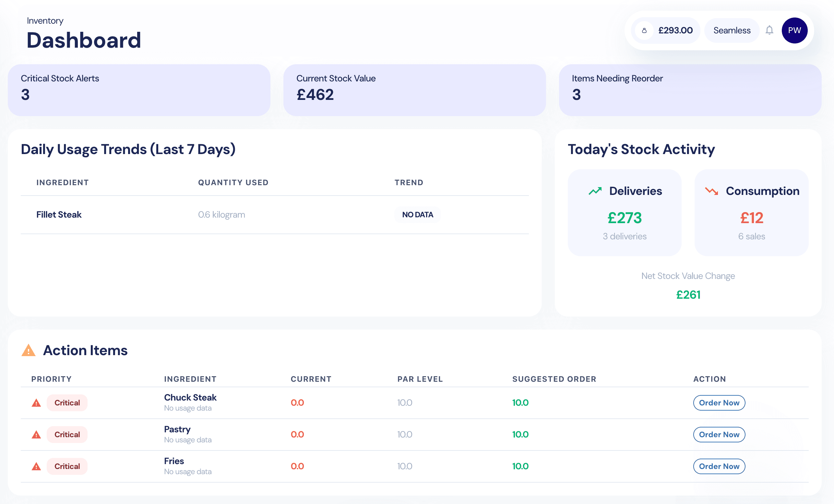The width and height of the screenshot is (834, 504).
Task: Click the warning icon in Fries row
Action: [x=36, y=466]
